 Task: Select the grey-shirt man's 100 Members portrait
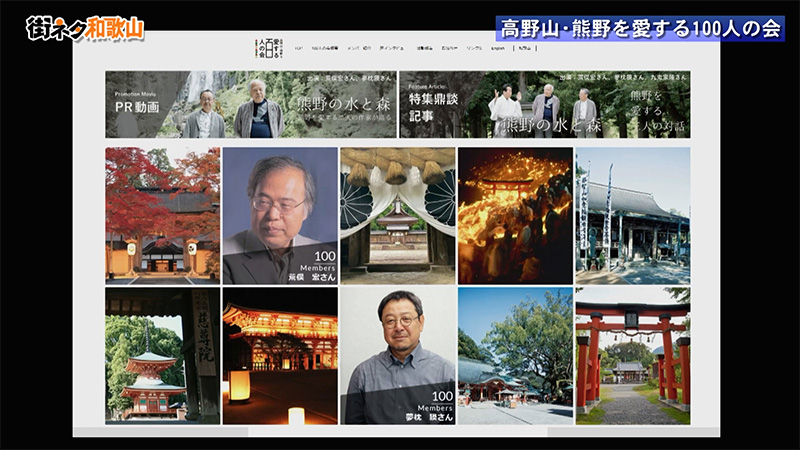397,355
